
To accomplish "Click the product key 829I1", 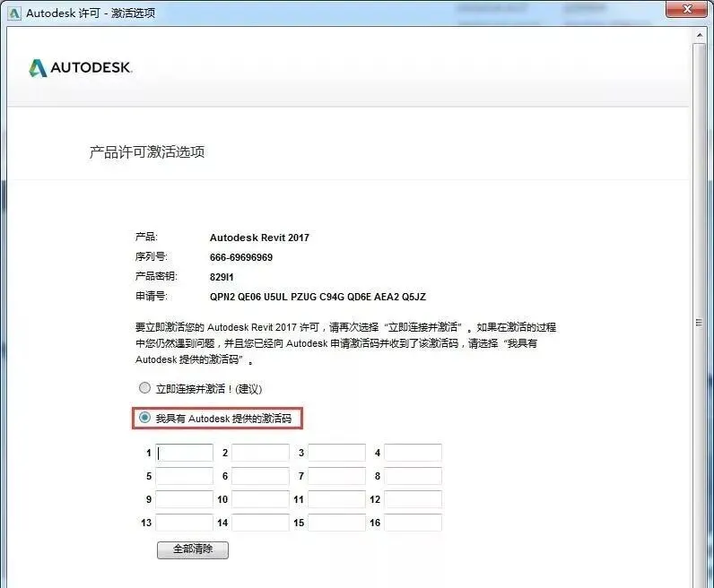I will pyautogui.click(x=222, y=277).
